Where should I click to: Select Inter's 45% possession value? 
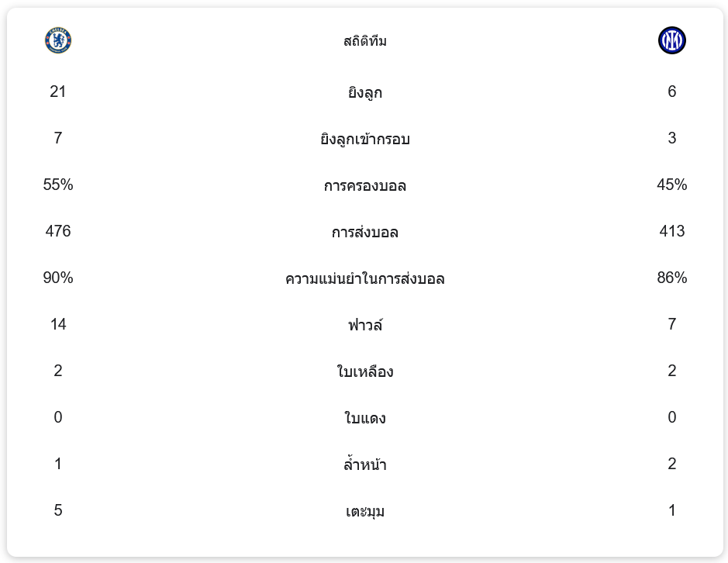(x=672, y=185)
